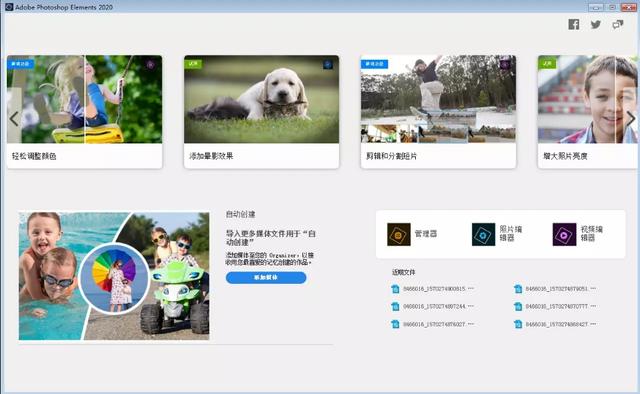This screenshot has height=394, width=640.
Task: Launch the Video Editor 视频编辑器 icon
Action: 564,234
